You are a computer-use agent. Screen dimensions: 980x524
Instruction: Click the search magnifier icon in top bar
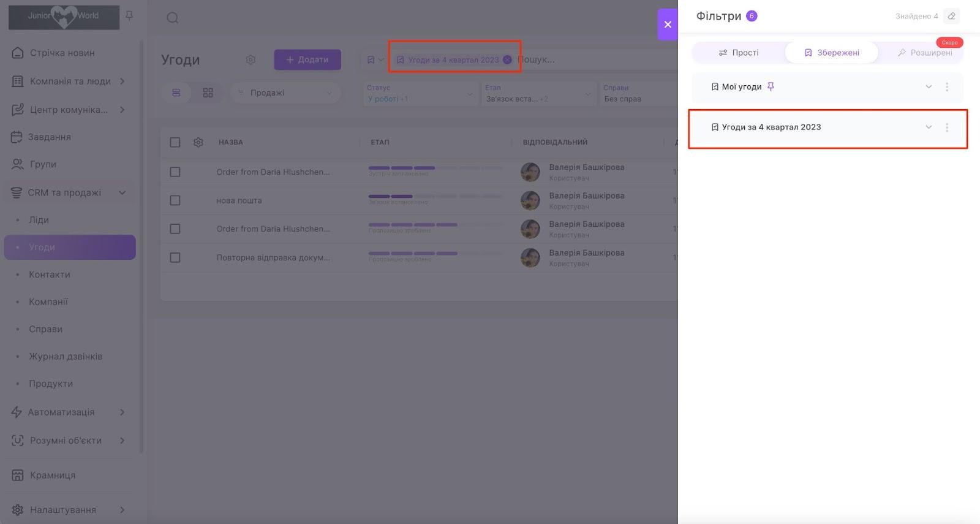(173, 18)
